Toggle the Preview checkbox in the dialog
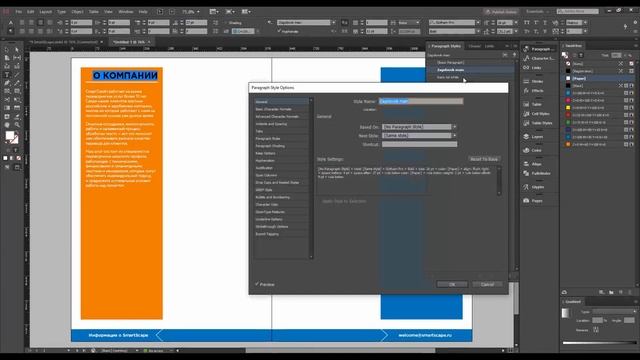 [x=257, y=284]
